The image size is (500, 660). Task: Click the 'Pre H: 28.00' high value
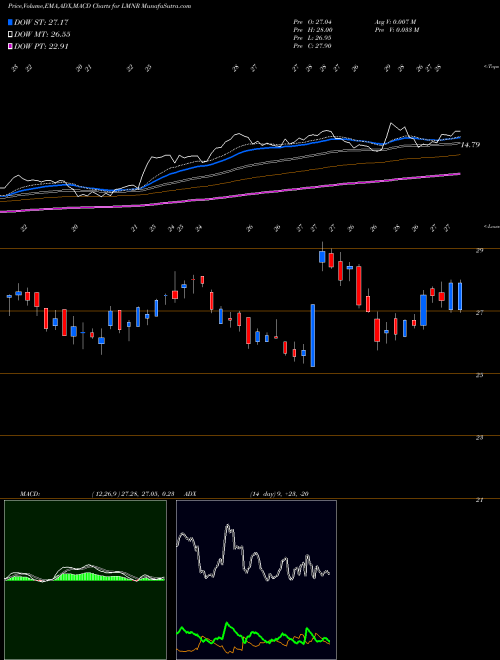pyautogui.click(x=313, y=30)
